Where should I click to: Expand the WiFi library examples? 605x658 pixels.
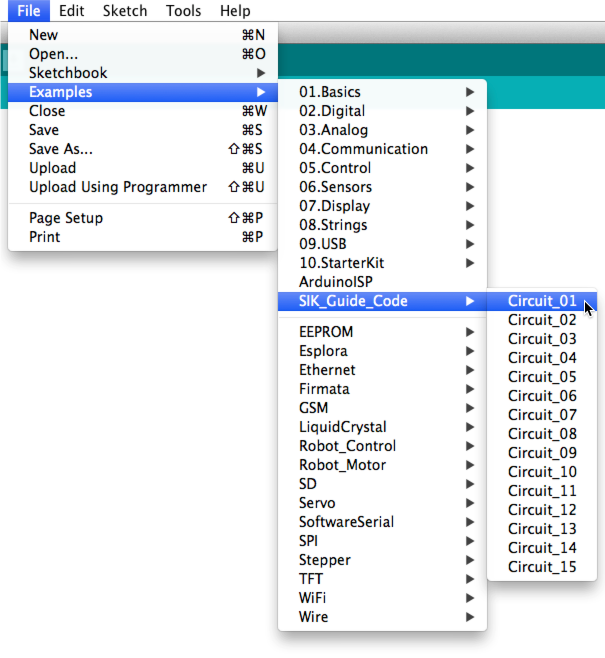[382, 598]
